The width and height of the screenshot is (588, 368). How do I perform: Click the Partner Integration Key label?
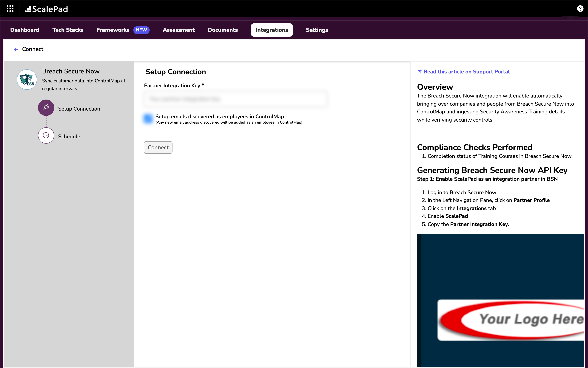(174, 86)
